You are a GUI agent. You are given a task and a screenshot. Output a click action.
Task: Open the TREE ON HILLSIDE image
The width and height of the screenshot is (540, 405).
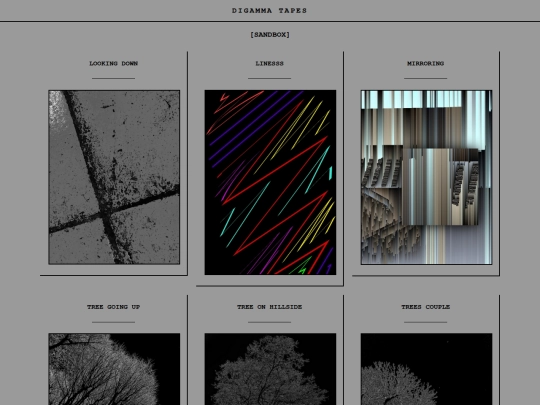click(270, 369)
